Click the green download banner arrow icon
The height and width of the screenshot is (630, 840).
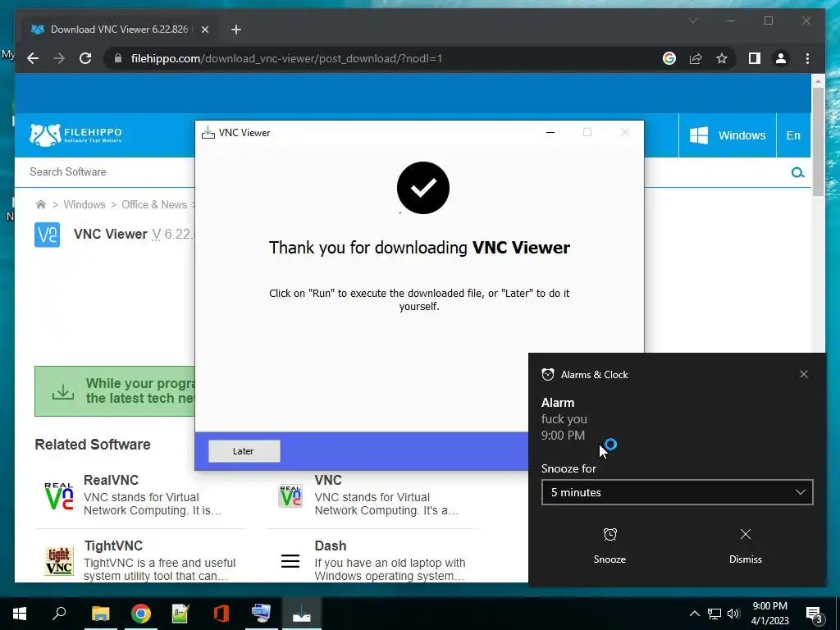pos(62,391)
